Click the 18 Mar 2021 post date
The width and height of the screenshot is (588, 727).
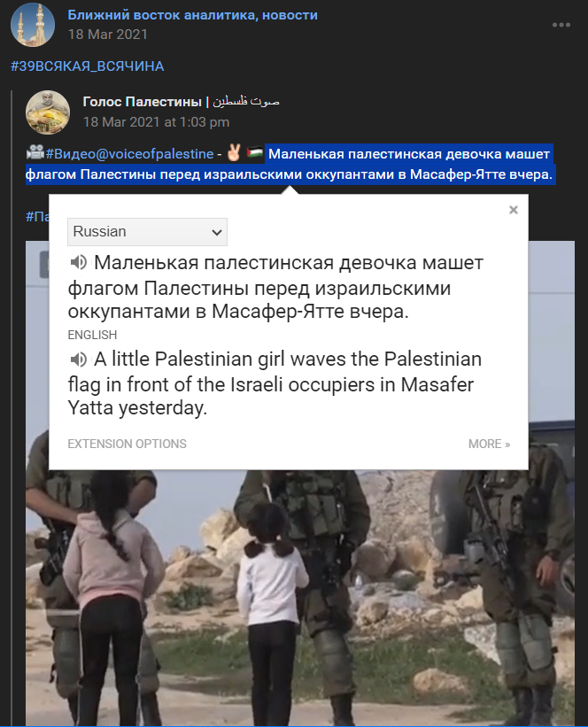pyautogui.click(x=107, y=35)
